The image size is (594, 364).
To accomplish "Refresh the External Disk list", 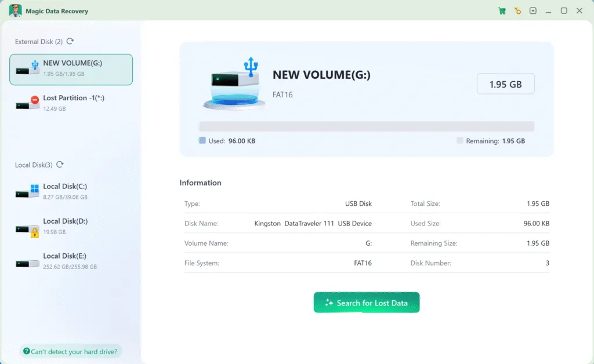I will (70, 41).
